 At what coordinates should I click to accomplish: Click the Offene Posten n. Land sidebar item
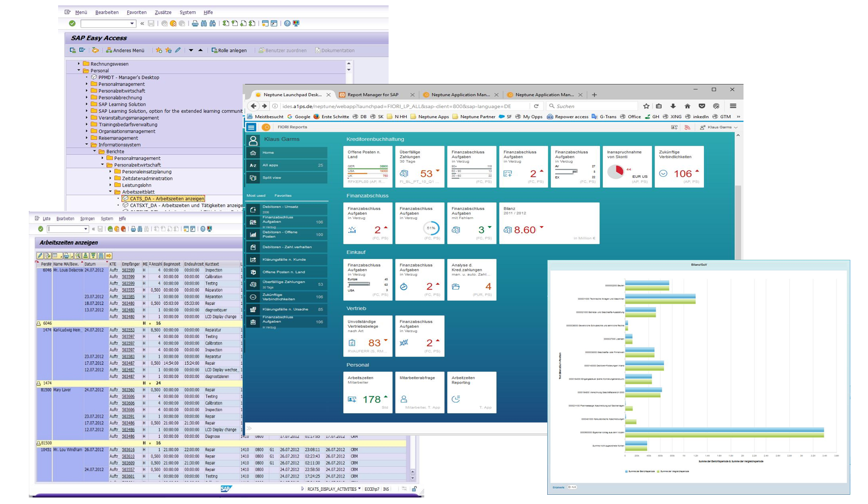(x=287, y=272)
